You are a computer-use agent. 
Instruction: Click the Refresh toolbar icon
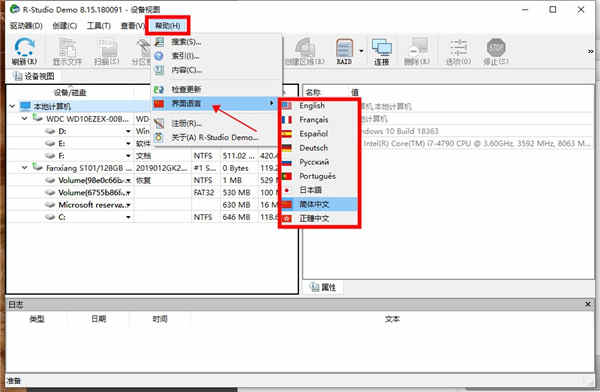24,47
